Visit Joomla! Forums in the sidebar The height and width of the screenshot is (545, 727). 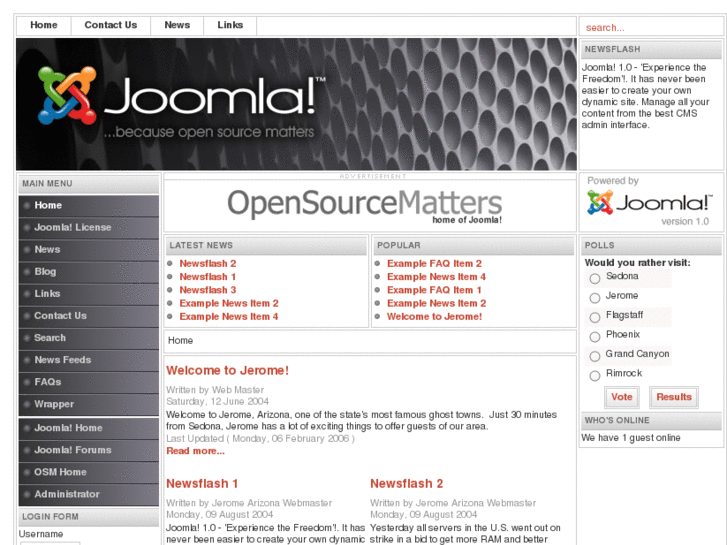click(x=89, y=450)
